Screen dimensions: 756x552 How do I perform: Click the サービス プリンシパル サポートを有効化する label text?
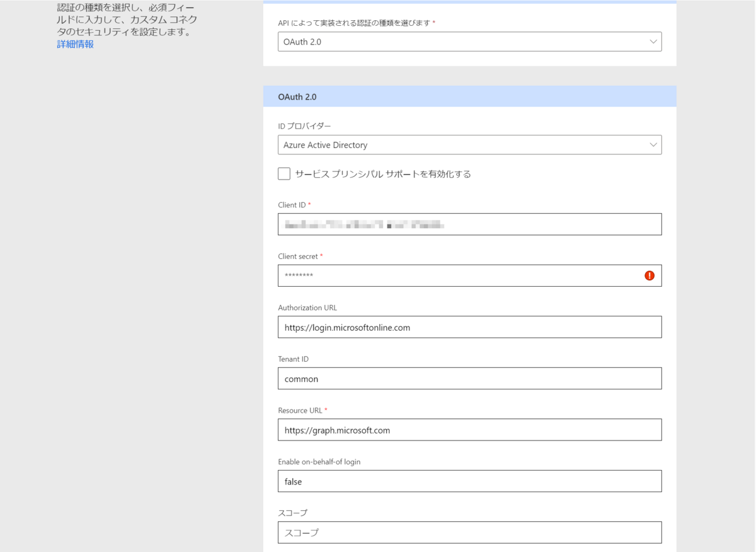[x=383, y=174]
